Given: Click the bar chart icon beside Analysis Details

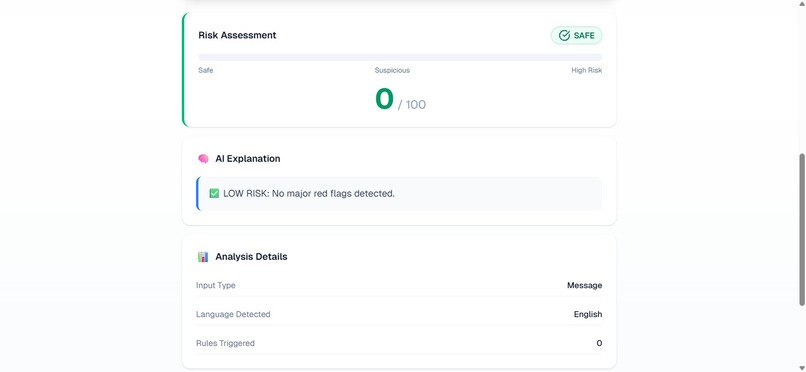Looking at the screenshot, I should [203, 256].
